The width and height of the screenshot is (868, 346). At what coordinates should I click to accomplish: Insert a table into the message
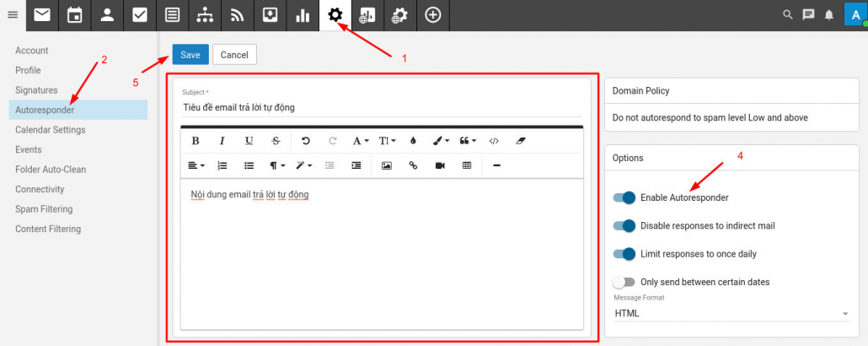tap(467, 165)
